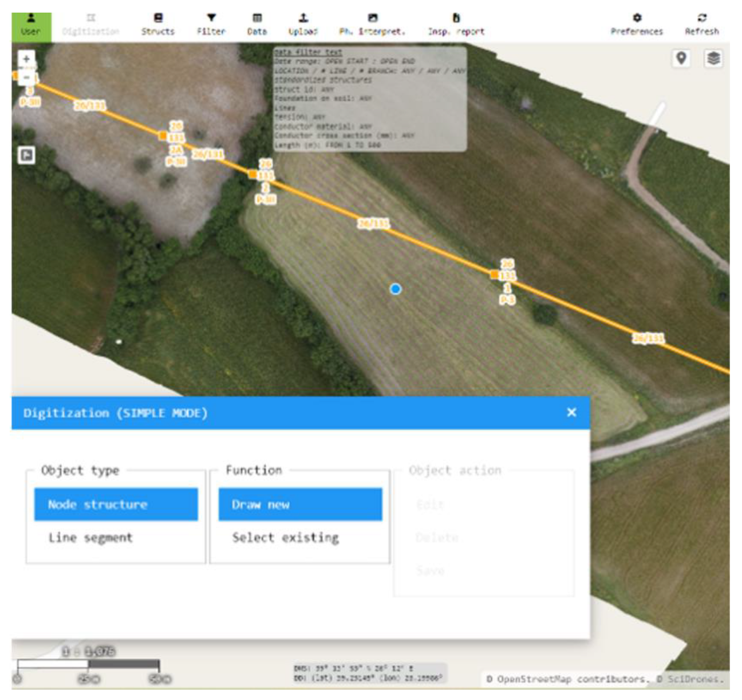Viewport: 742px width, 700px height.
Task: Open the Structs toolbar item
Action: click(x=158, y=26)
